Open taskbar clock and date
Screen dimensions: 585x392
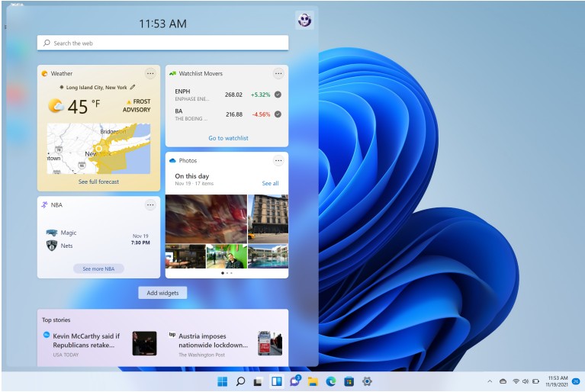557,381
